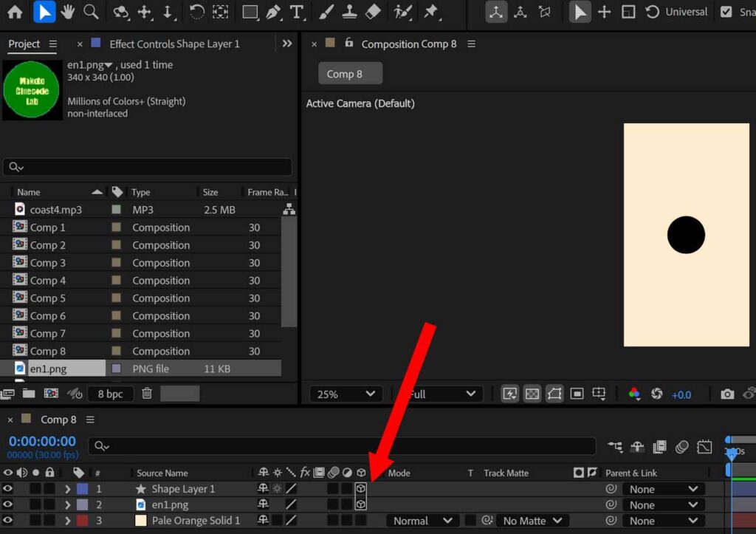Image resolution: width=756 pixels, height=534 pixels.
Task: Select the Clone Stamp tool
Action: click(349, 12)
